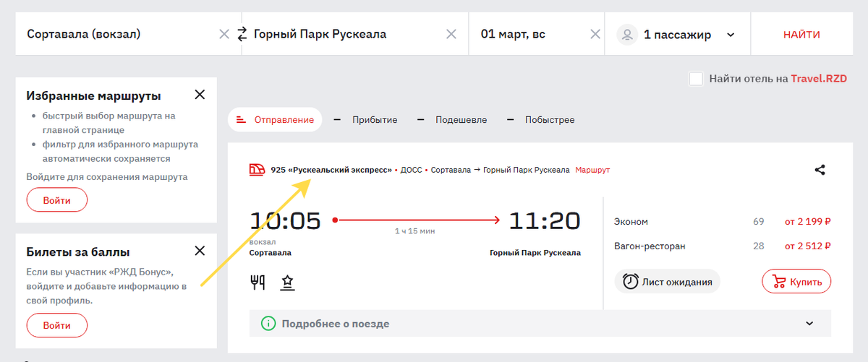Click Войти under Избранные маршруты
Viewport: 868px width, 362px height.
[57, 200]
